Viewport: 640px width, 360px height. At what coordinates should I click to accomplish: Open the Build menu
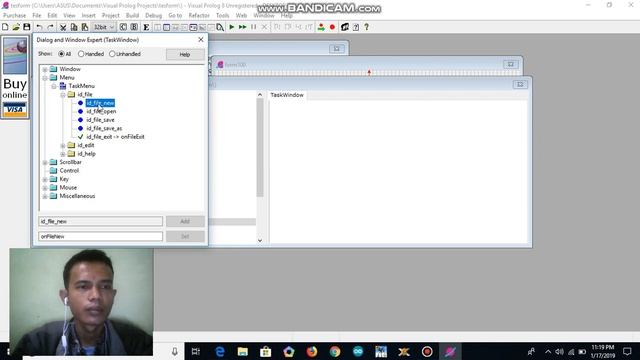tap(132, 15)
